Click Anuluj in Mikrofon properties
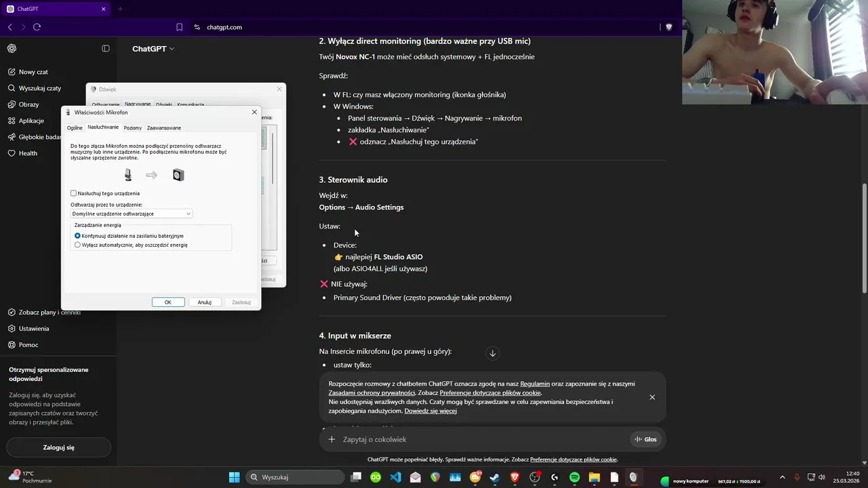Screen dimensions: 868x488 [205, 302]
